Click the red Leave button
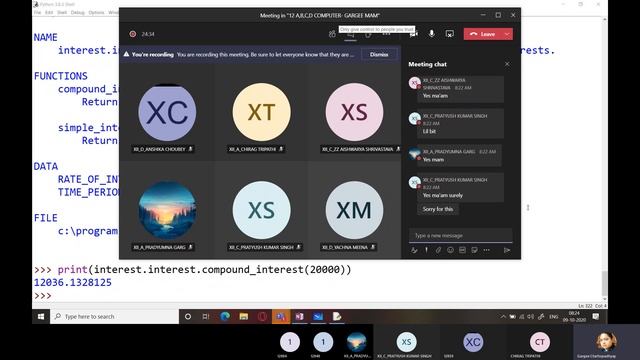640x360 pixels. [x=484, y=34]
